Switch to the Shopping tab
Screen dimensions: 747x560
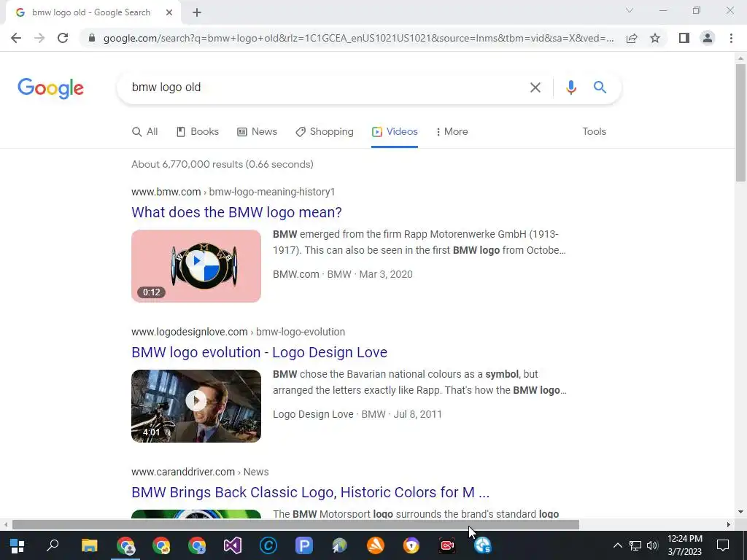pyautogui.click(x=325, y=132)
